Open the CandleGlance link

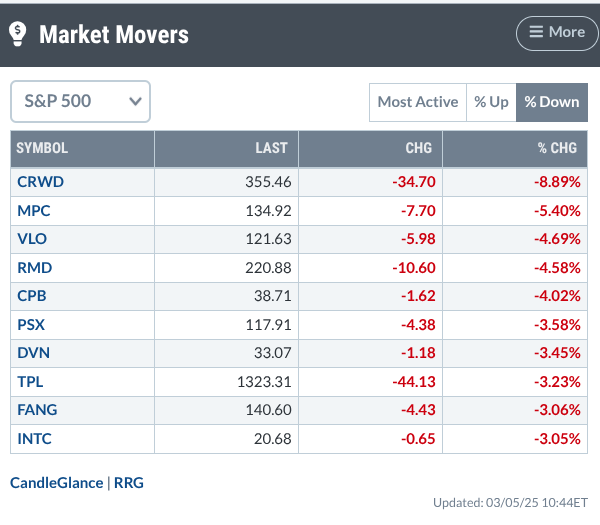[x=57, y=483]
